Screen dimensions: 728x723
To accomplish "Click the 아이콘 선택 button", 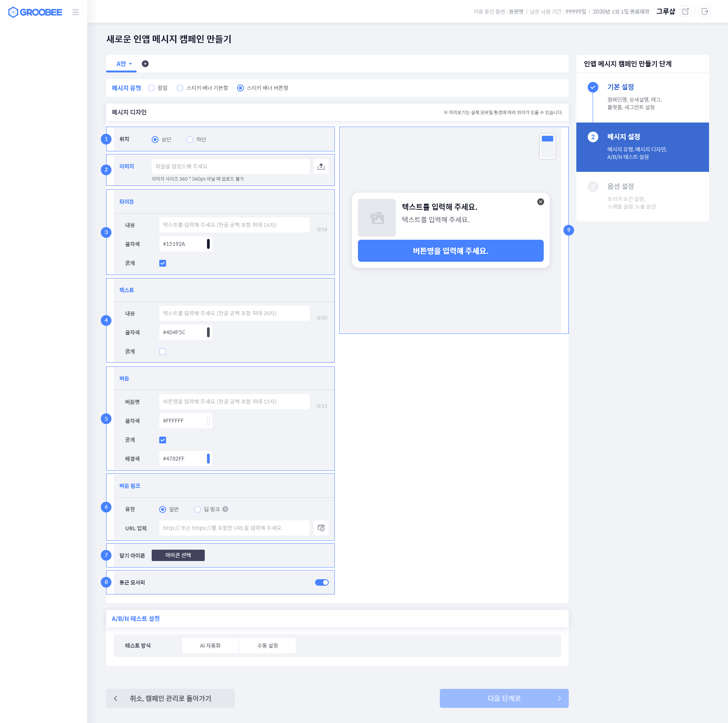I will [x=178, y=555].
